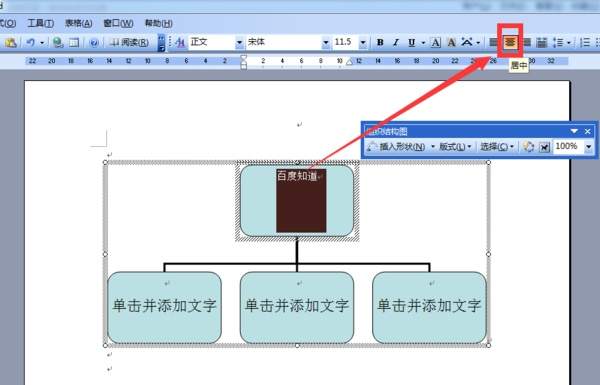
Task: Click the left 单击并添加文字 box
Action: (x=165, y=307)
